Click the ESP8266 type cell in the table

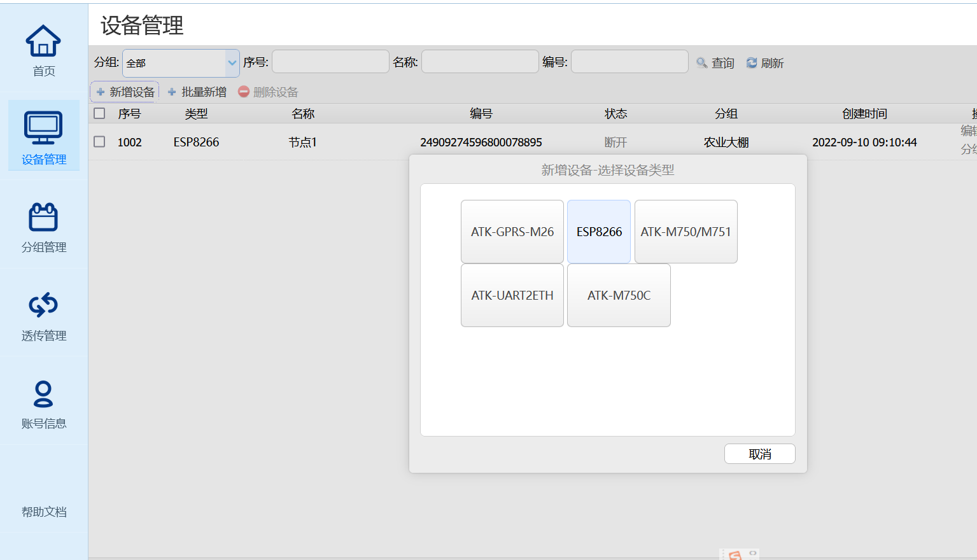(196, 142)
